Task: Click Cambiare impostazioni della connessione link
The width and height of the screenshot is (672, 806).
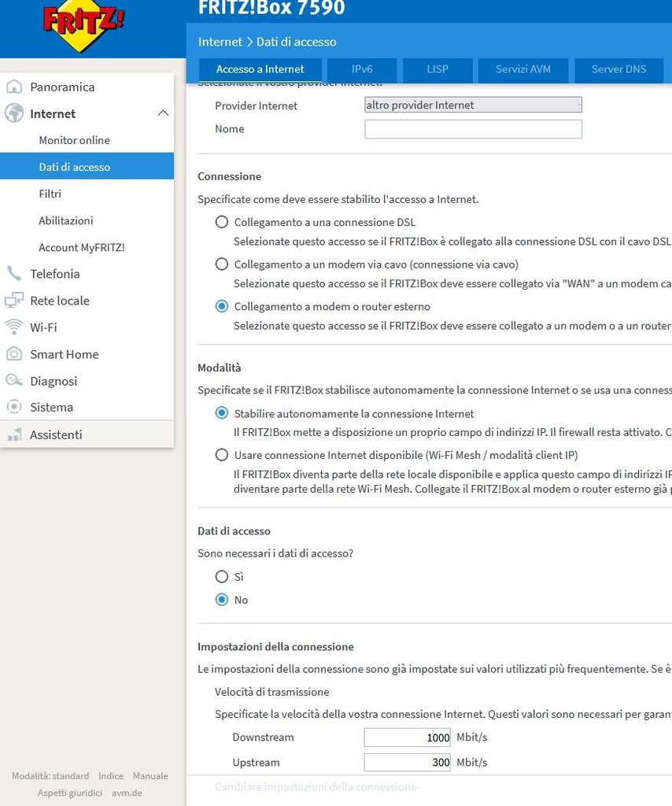Action: [x=316, y=787]
